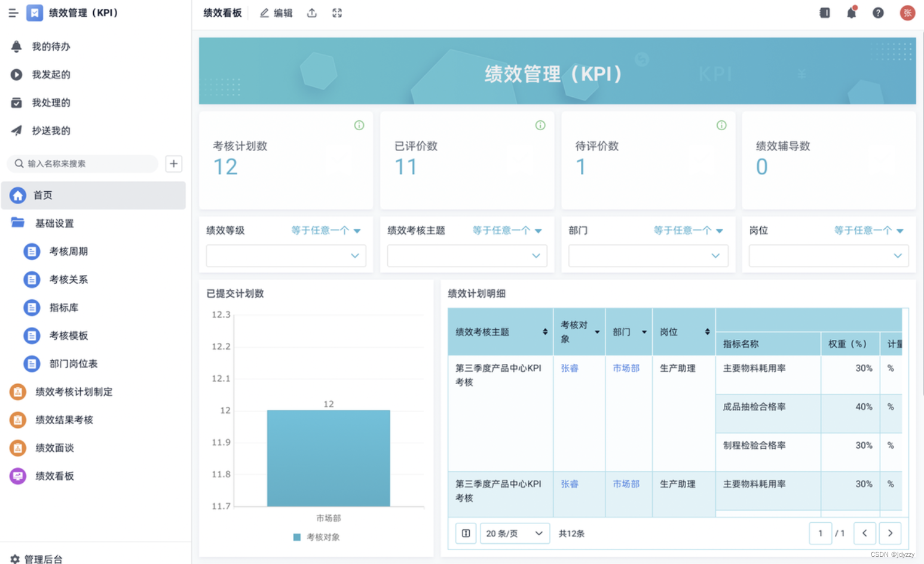Collapse the sidebar using the hamburger icon
Screen dimensions: 924x564
(x=13, y=13)
